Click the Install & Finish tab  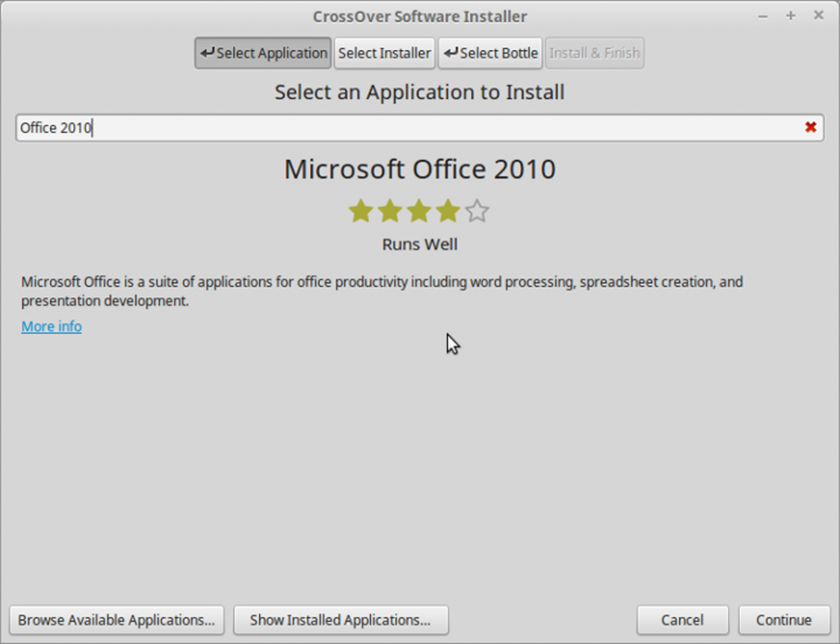[595, 53]
